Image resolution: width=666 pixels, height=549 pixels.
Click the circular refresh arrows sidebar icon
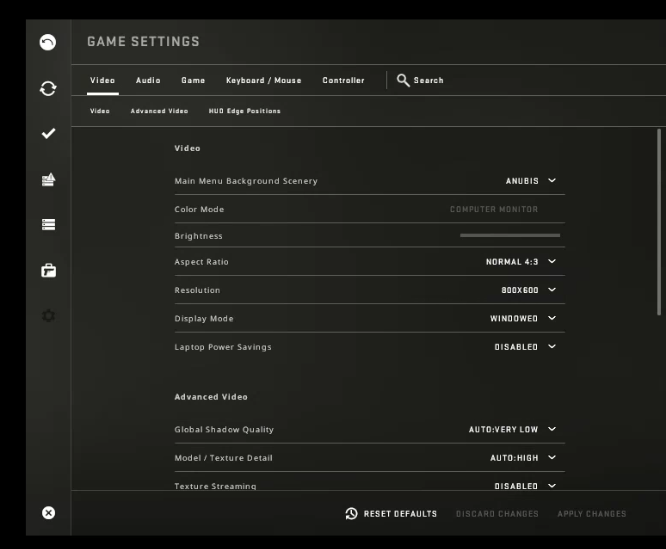[48, 88]
